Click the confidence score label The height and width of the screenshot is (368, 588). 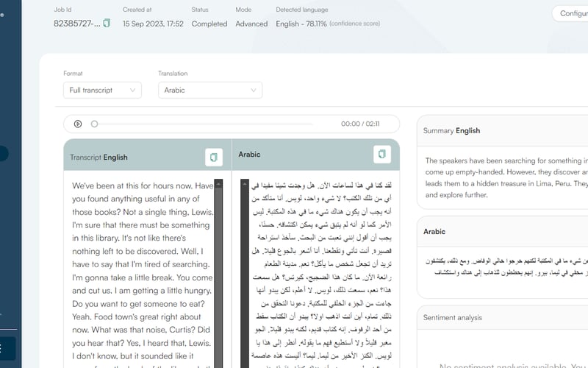tap(354, 24)
